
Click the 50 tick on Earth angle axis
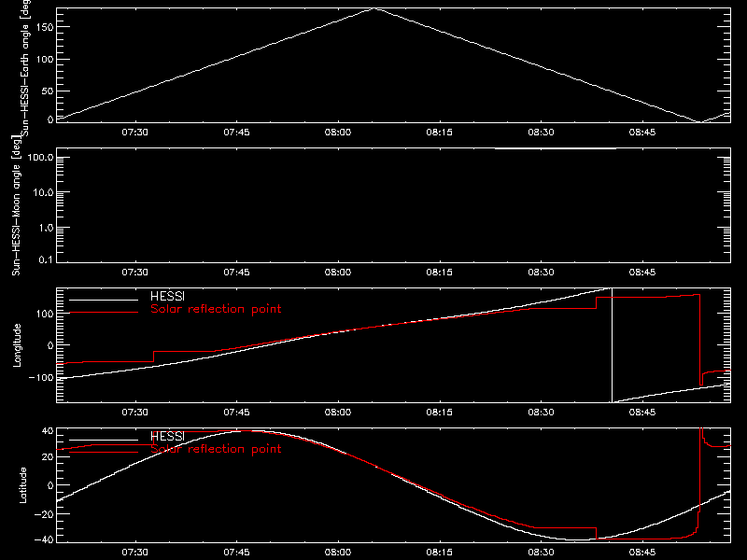point(48,91)
